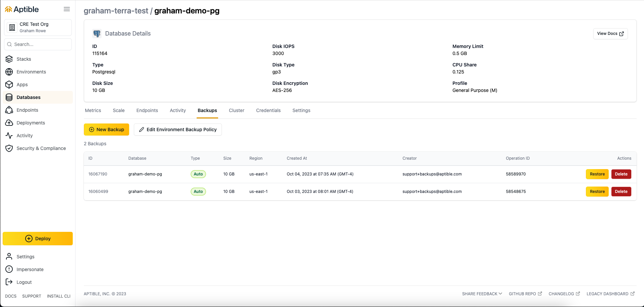The image size is (644, 307).
Task: Click the Impersonate alert icon
Action: (x=9, y=269)
